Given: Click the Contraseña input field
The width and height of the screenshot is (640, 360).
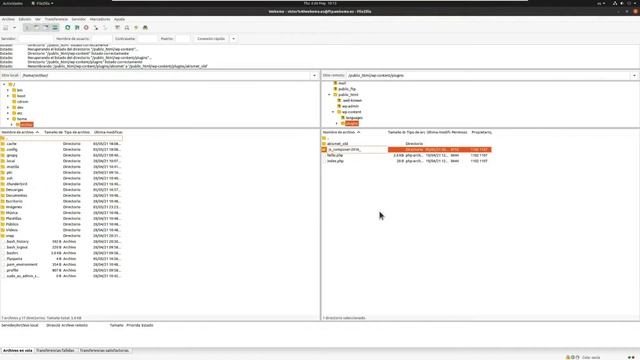Looking at the screenshot, I should tap(147, 39).
